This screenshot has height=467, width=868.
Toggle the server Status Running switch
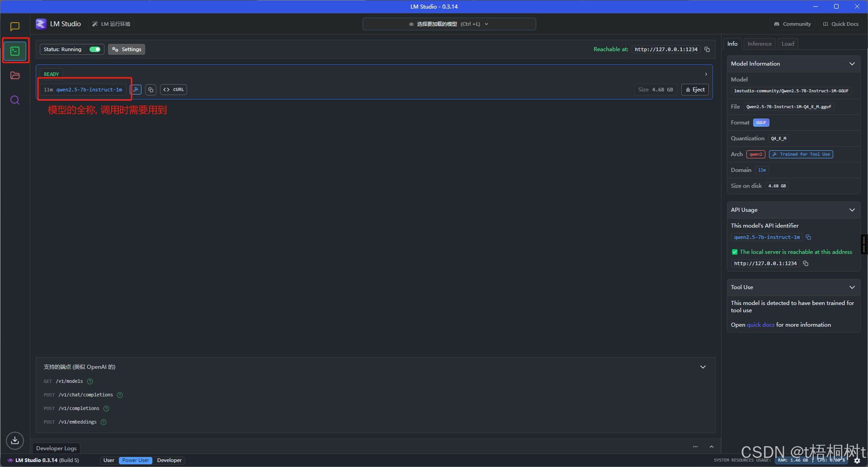(x=95, y=49)
